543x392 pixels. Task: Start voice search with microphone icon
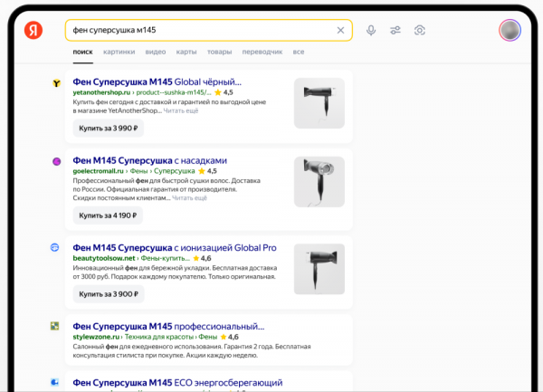pos(371,30)
